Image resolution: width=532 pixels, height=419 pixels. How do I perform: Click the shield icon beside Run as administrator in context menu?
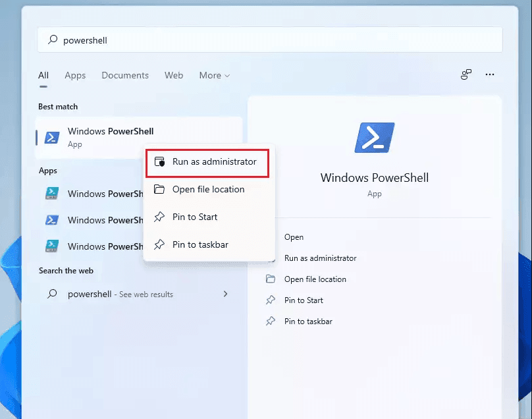pos(159,161)
